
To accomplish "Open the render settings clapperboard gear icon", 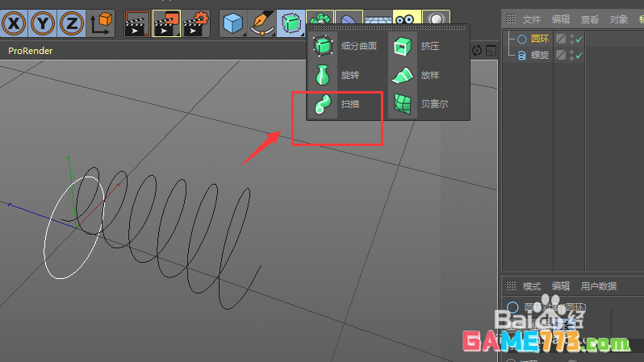I will [196, 23].
